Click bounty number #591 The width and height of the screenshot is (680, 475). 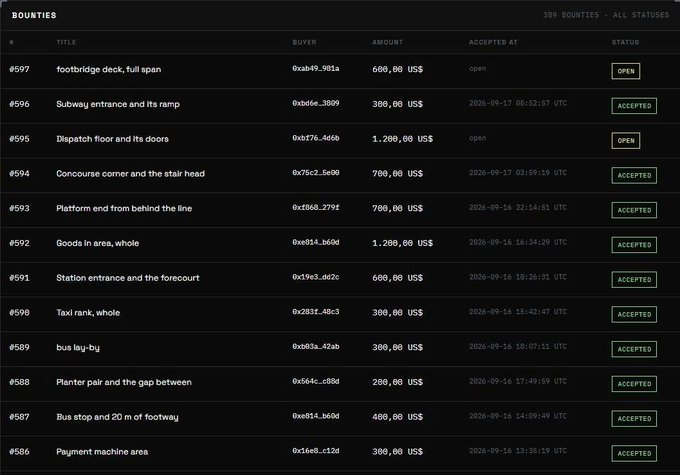(20, 278)
